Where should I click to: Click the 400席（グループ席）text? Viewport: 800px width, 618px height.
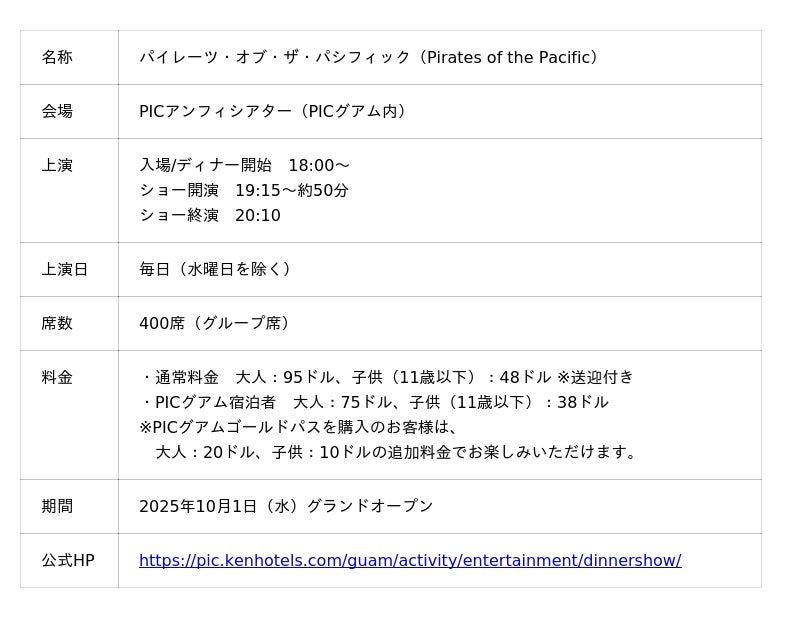point(216,324)
